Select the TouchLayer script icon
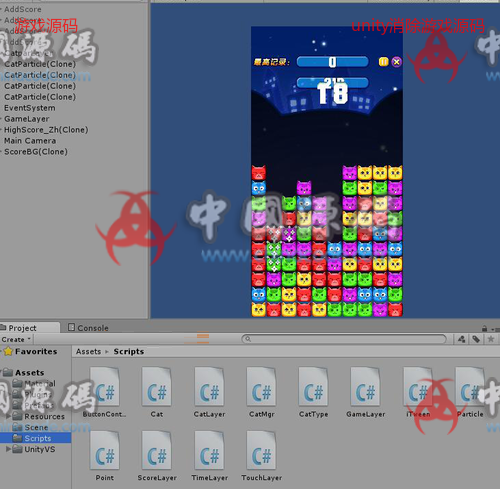The image size is (500, 489). 261,450
